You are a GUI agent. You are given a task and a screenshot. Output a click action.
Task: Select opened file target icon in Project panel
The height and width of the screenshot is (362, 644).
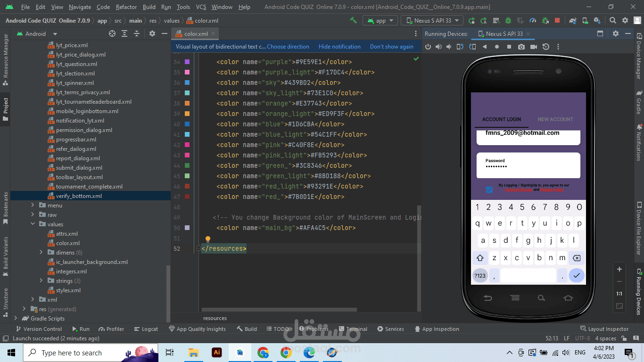click(x=112, y=33)
